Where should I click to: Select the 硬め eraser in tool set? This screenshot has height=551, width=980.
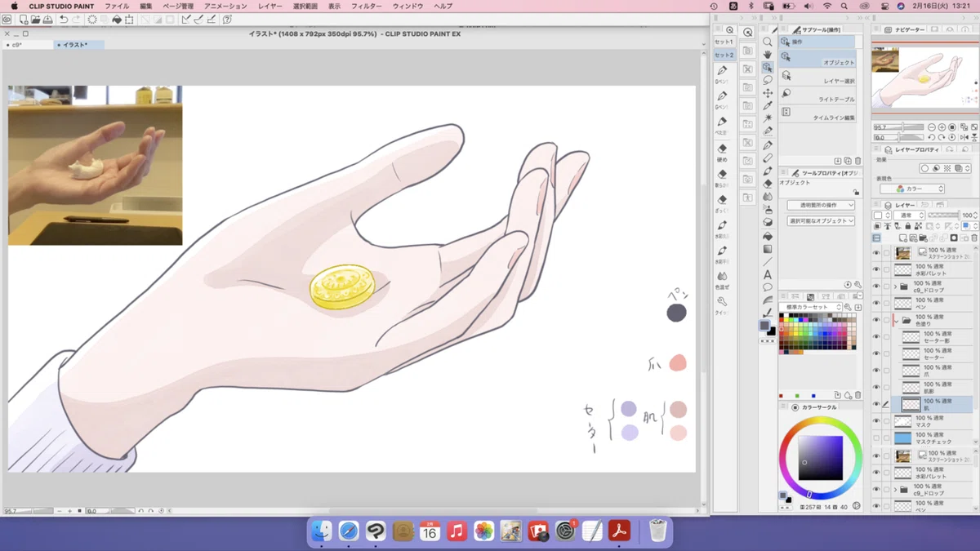[722, 152]
